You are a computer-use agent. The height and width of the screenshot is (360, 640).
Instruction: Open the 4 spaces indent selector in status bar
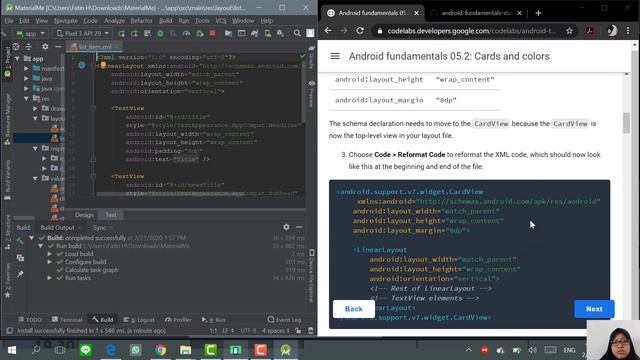[276, 331]
